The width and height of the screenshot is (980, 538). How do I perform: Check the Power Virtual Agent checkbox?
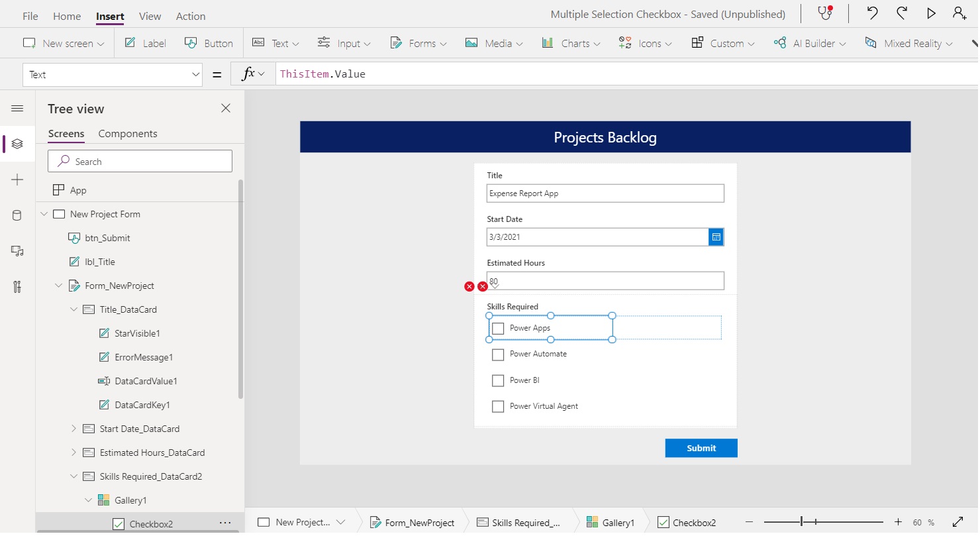tap(498, 406)
